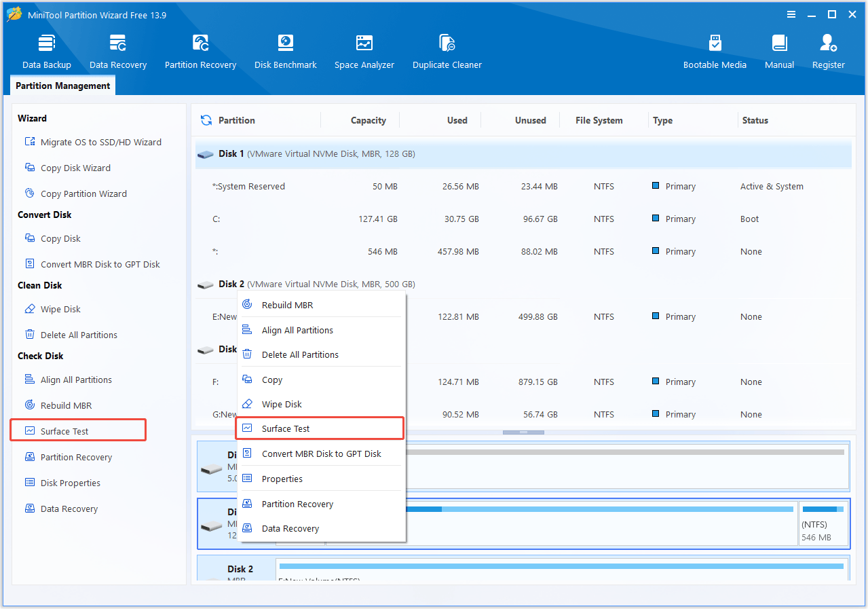Screen dimensions: 868x609
Task: Start Migrate OS to SSD/HD Wizard
Action: point(93,142)
